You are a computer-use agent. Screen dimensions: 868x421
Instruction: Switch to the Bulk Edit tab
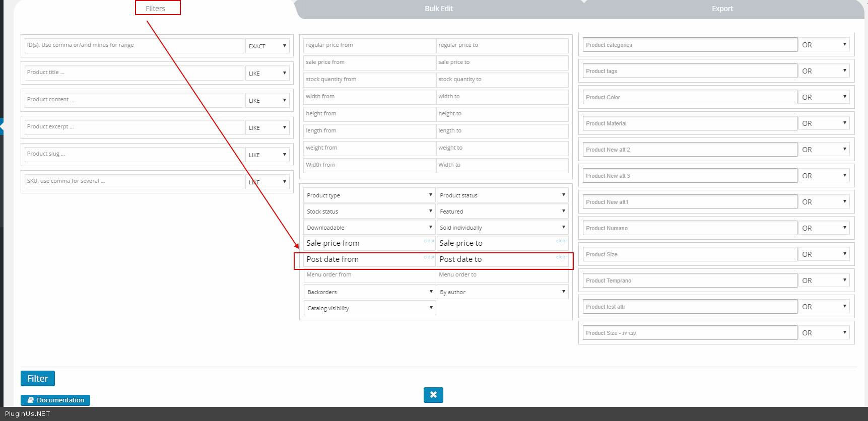coord(438,9)
